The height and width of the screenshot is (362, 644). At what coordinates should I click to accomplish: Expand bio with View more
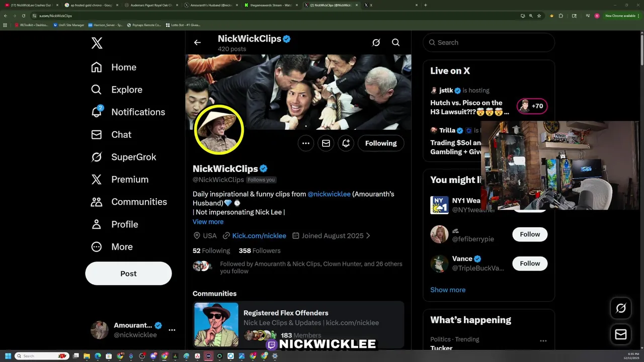pyautogui.click(x=208, y=222)
